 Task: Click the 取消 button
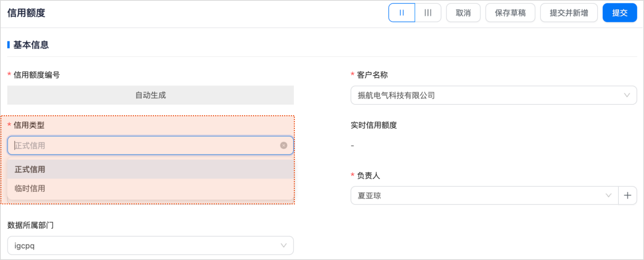coord(463,13)
